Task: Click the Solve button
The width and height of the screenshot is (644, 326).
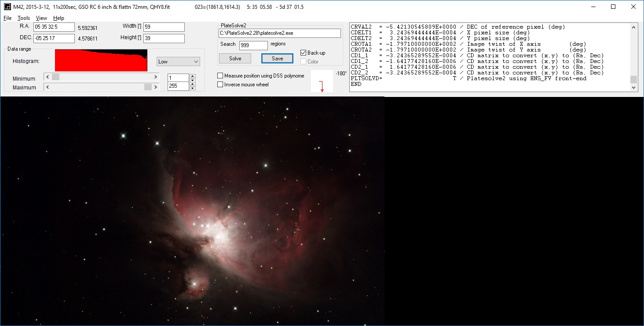Action: 235,58
